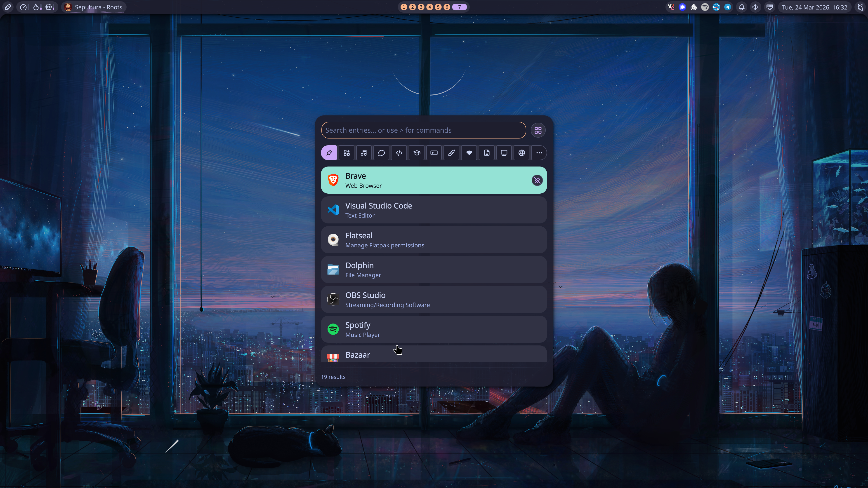Viewport: 868px width, 488px height.
Task: Open the volume control in the tray
Action: tap(755, 7)
